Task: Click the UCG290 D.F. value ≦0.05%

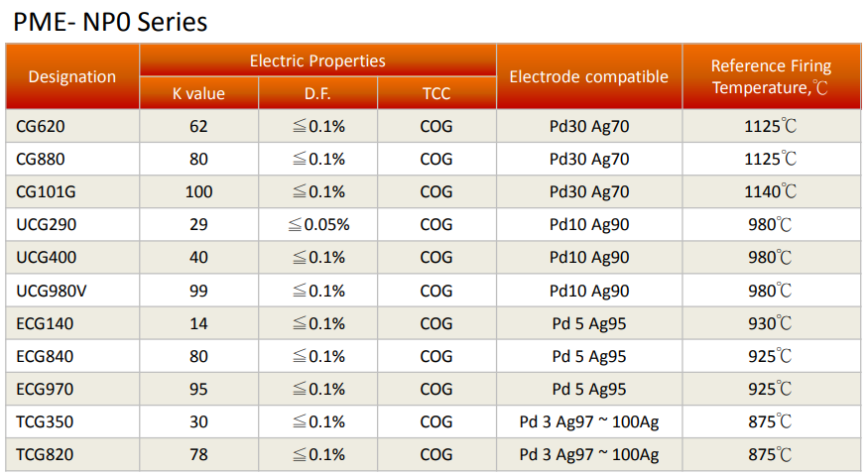Action: point(318,225)
